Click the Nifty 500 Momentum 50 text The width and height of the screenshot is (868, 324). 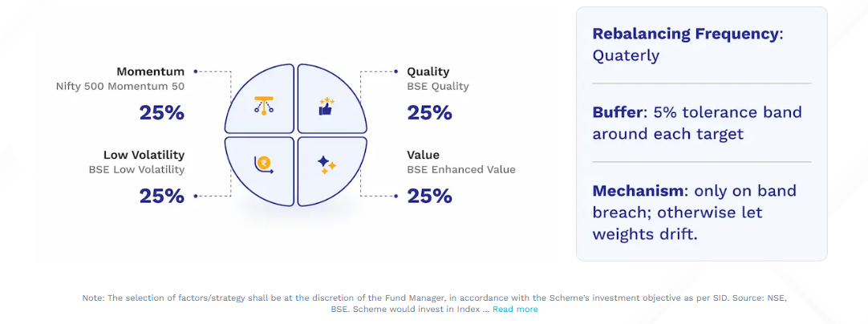(120, 87)
